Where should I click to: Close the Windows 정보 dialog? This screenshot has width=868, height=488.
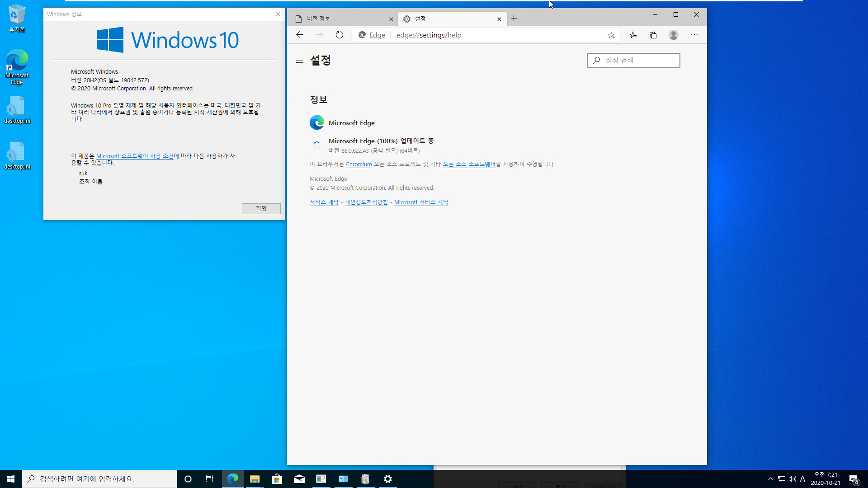(x=278, y=14)
